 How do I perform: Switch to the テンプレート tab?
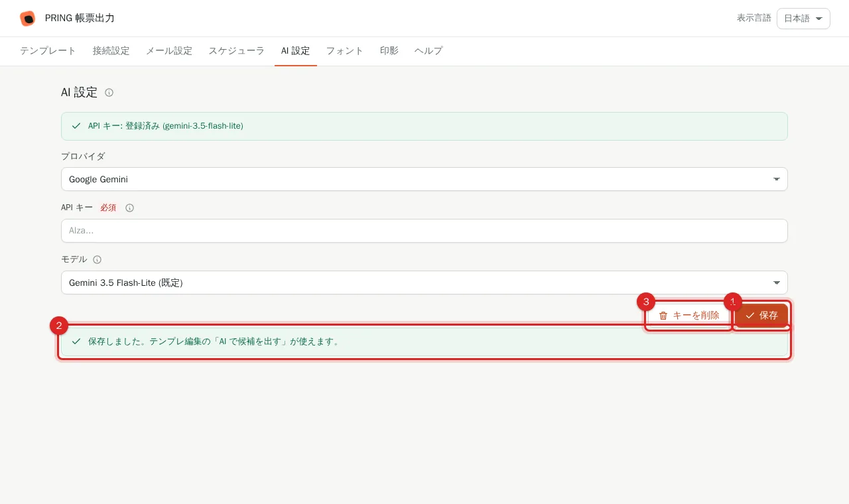[48, 51]
